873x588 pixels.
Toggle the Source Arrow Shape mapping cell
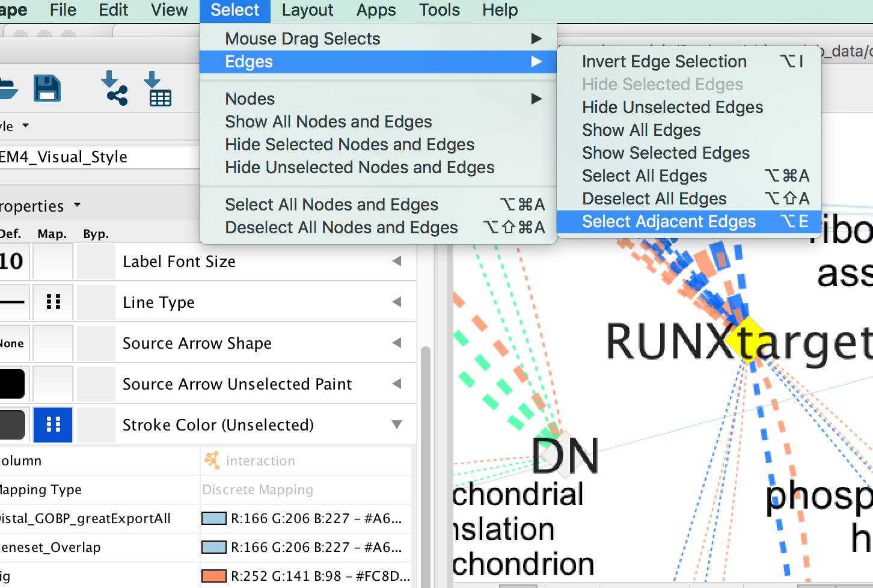coord(53,343)
